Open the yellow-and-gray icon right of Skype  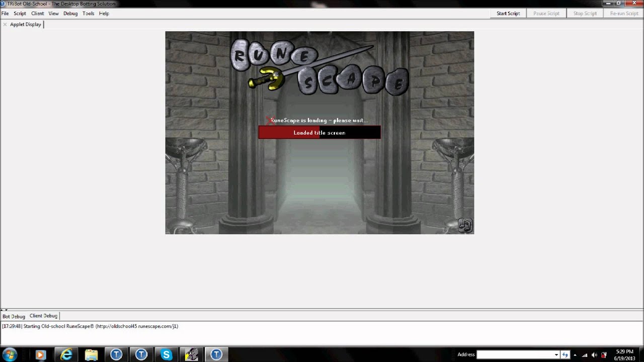coord(191,354)
